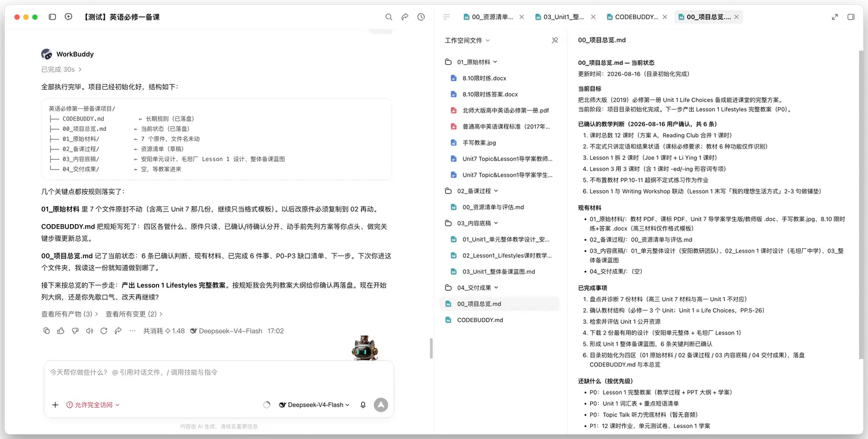Toggle the left sidebar panel icon
This screenshot has width=868, height=439.
point(52,17)
